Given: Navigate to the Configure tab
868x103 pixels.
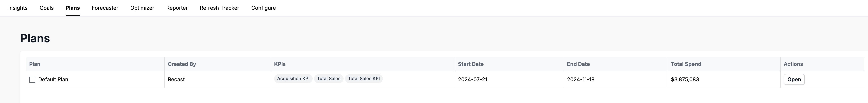Looking at the screenshot, I should point(263,8).
